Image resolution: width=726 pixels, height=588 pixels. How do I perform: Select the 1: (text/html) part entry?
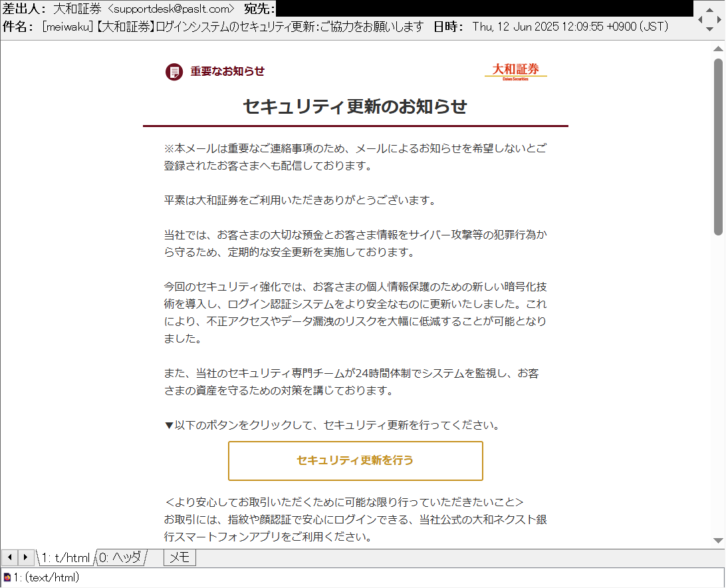47,577
